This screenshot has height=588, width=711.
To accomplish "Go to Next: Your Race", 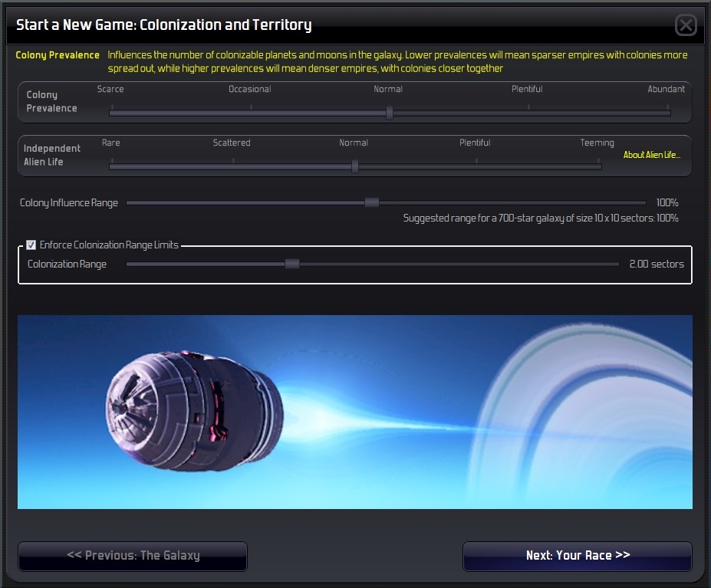I will [578, 556].
